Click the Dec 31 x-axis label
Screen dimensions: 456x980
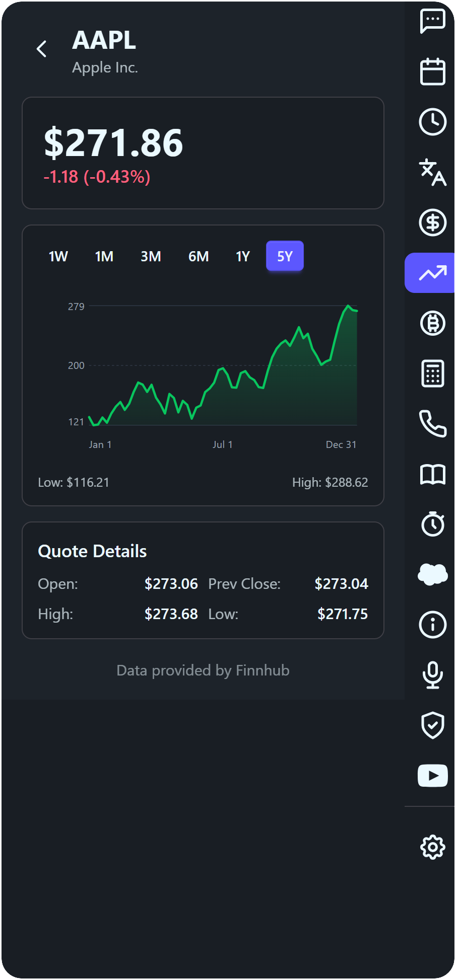pyautogui.click(x=341, y=444)
